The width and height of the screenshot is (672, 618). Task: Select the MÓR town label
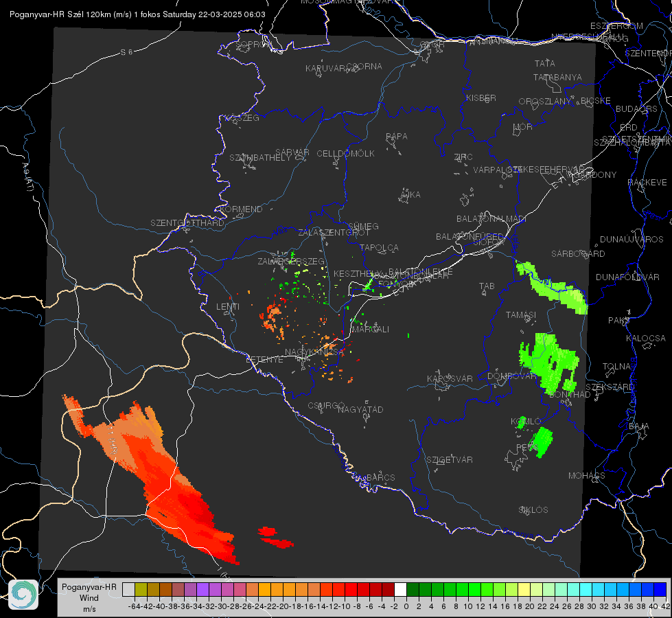click(523, 127)
